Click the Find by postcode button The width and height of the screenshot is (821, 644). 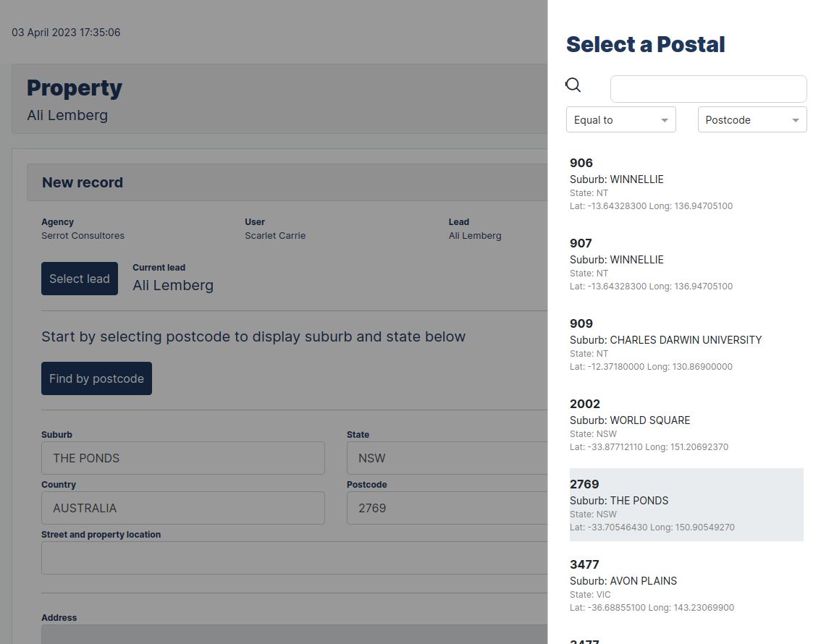click(x=96, y=378)
